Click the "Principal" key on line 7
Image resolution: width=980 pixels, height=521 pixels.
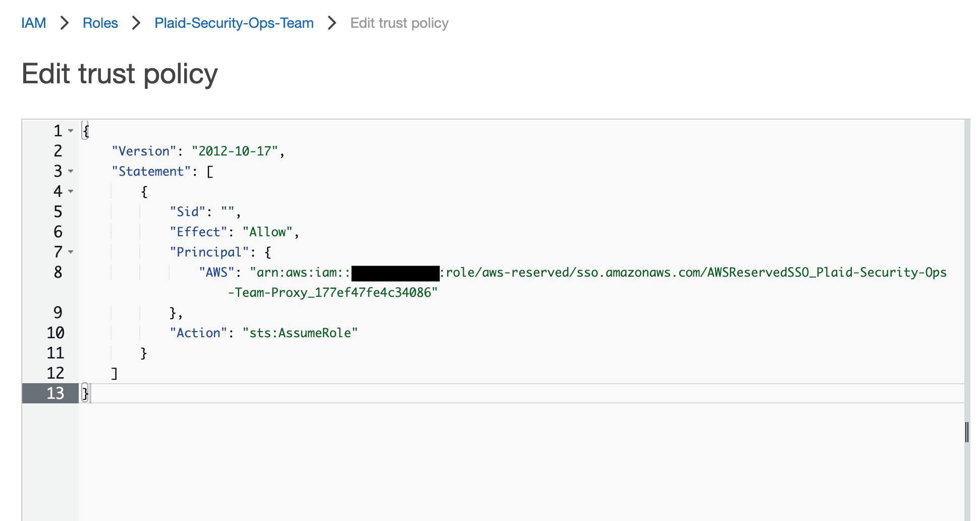(x=209, y=252)
